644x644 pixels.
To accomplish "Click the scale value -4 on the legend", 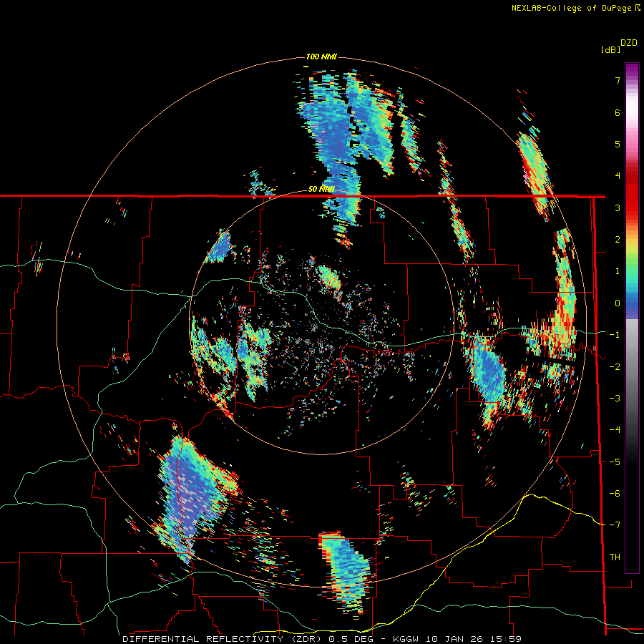I will coord(615,430).
